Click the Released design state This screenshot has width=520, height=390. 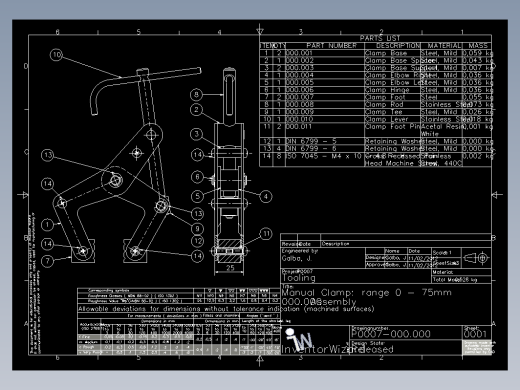(x=372, y=349)
